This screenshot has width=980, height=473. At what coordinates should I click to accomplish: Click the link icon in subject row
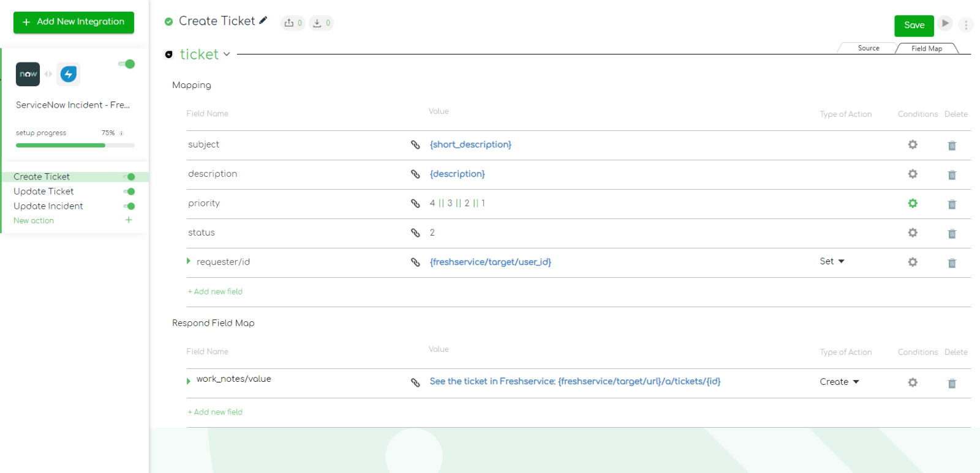(x=415, y=145)
